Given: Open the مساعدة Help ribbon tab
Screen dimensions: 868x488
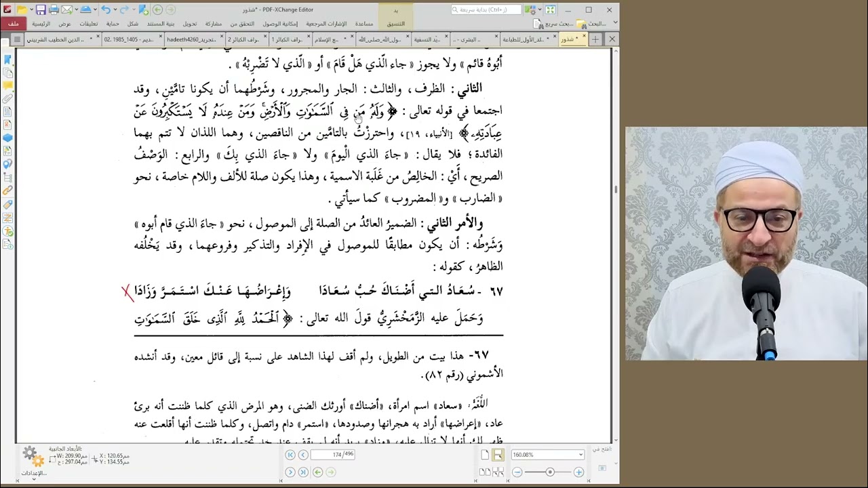Looking at the screenshot, I should coord(364,24).
